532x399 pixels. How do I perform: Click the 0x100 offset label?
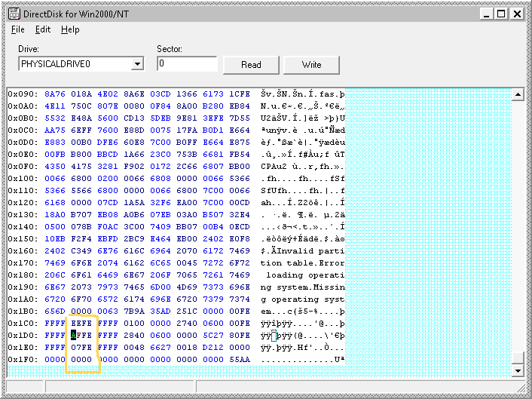coord(23,179)
